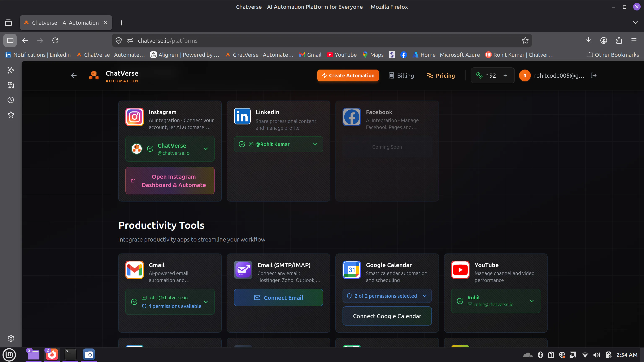Reload the current page
The width and height of the screenshot is (644, 362).
[55, 40]
